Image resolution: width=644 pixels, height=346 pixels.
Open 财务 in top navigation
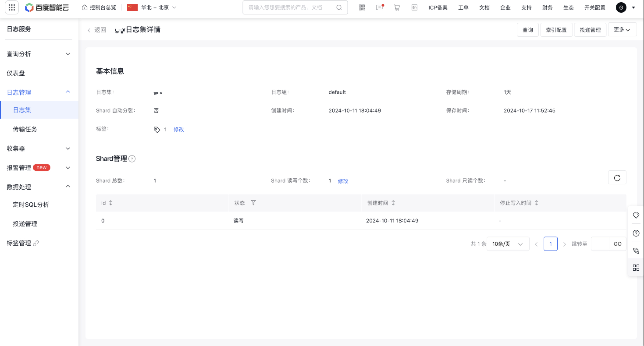click(x=547, y=7)
